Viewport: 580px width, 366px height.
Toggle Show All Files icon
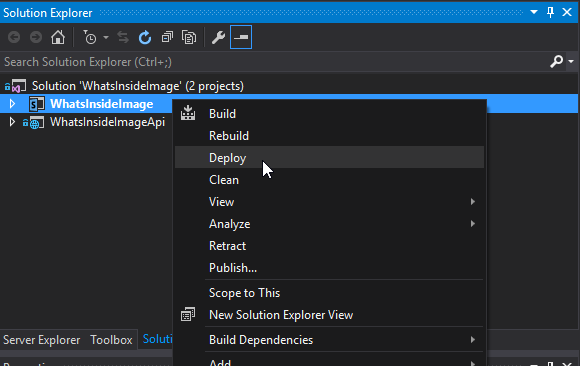coord(189,37)
